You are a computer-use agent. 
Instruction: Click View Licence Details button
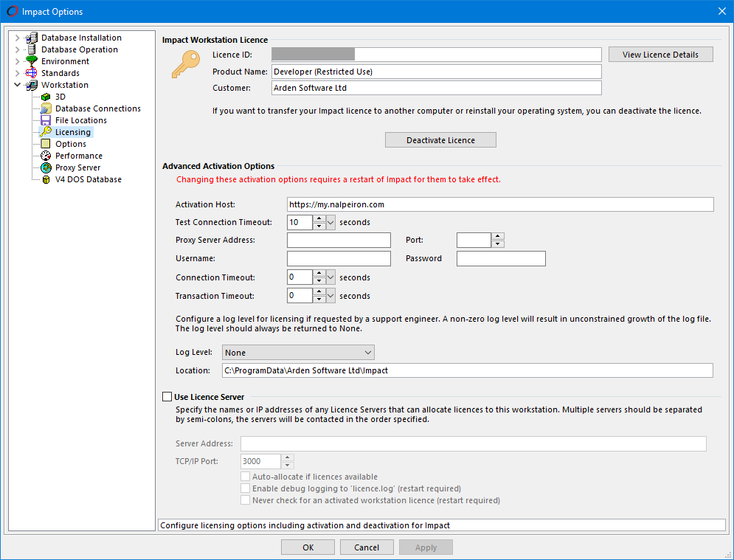click(x=660, y=55)
